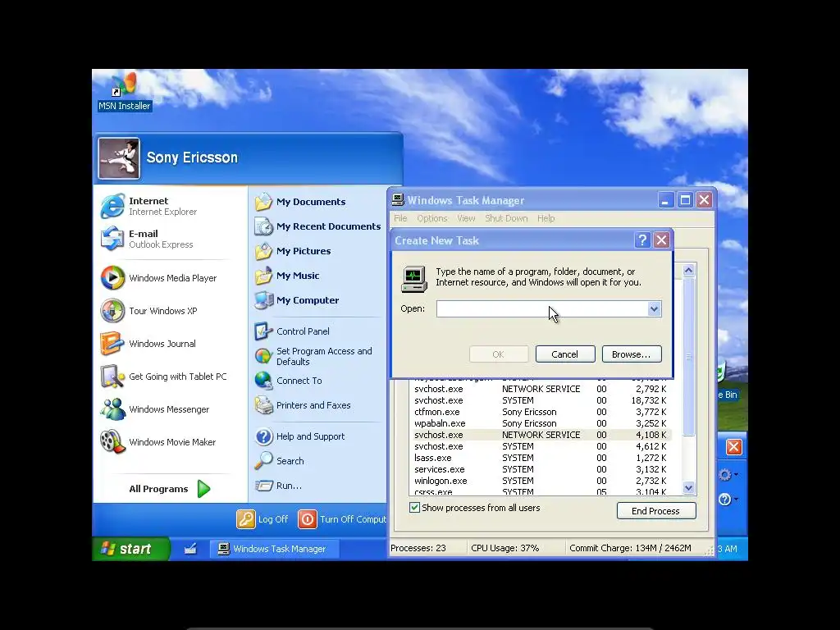Open Task Manager View menu
The height and width of the screenshot is (630, 840).
466,218
